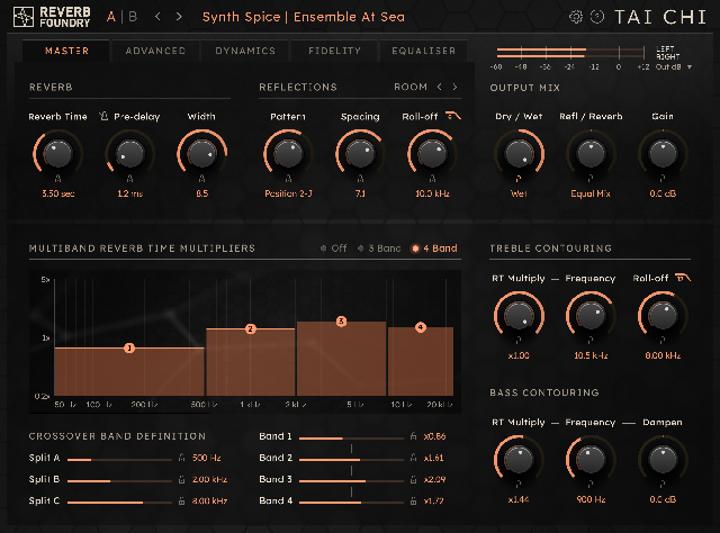Click the lock icon under Gain knob
The height and width of the screenshot is (533, 720).
coord(663,179)
